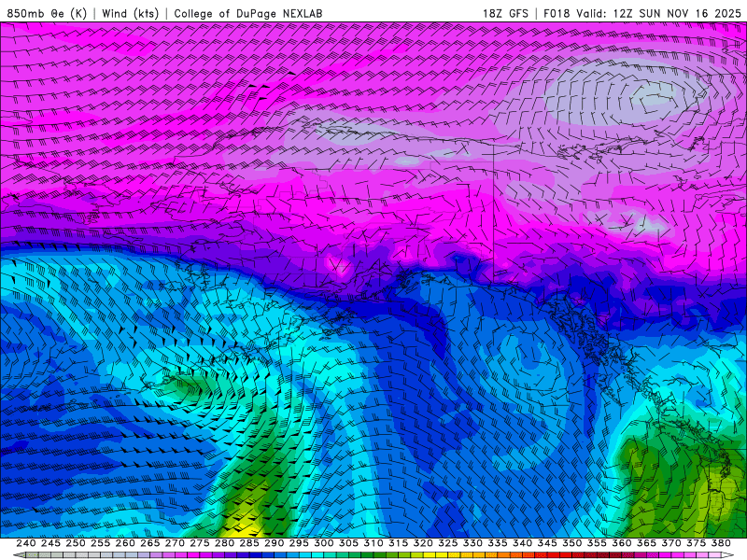Click the 320 legend value
The height and width of the screenshot is (560, 747).
point(423,543)
